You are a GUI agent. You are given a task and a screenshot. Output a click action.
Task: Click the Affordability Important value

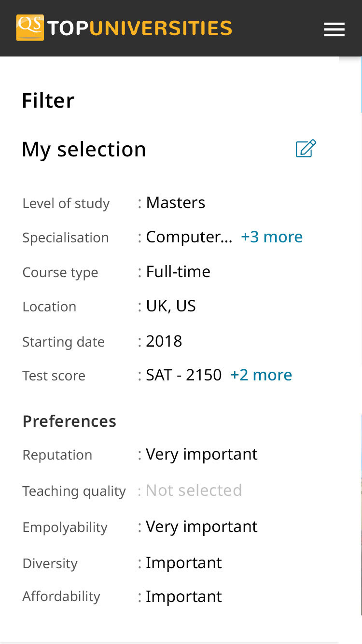pyautogui.click(x=184, y=597)
